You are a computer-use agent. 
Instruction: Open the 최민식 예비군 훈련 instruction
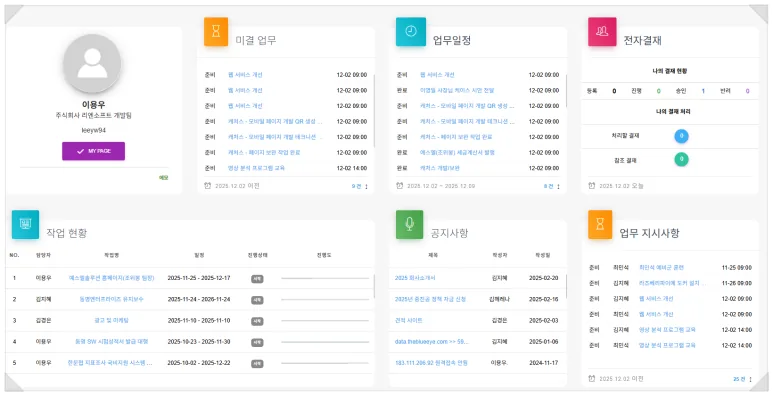pyautogui.click(x=661, y=268)
